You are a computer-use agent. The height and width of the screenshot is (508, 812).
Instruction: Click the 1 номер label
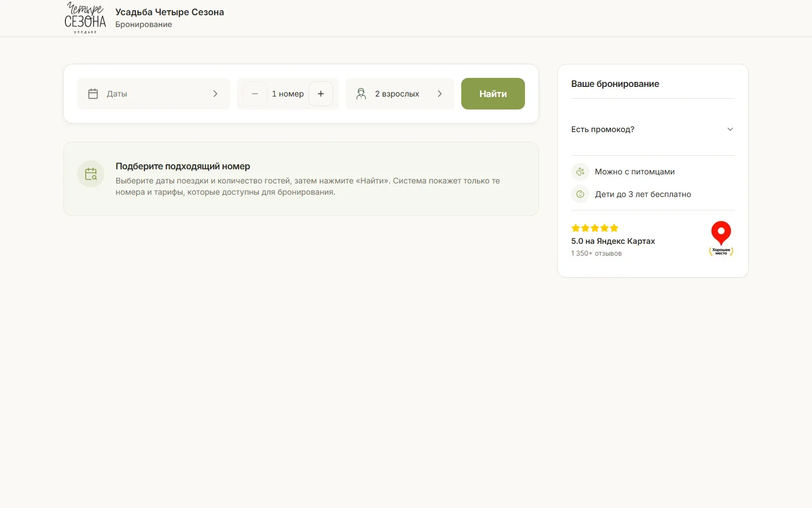point(288,94)
